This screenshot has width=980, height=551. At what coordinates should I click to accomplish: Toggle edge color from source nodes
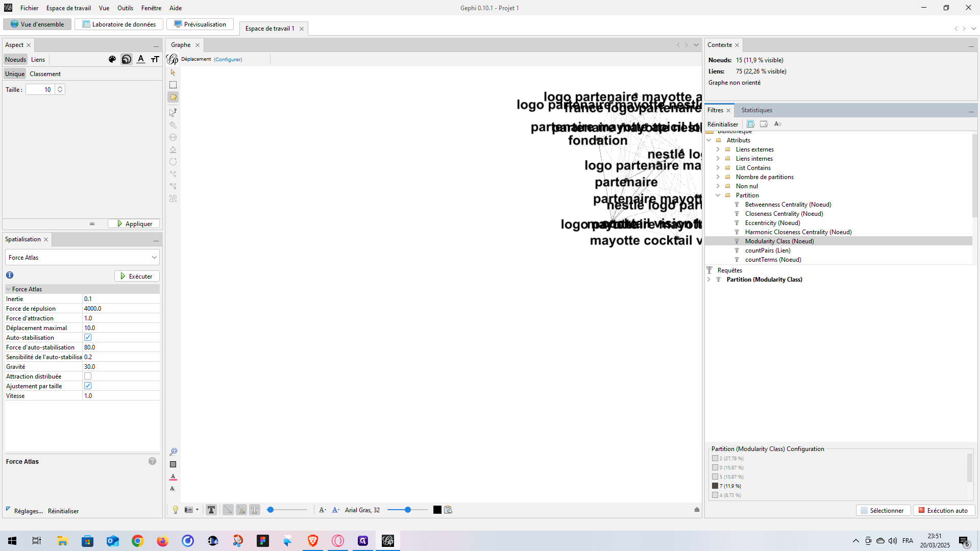point(241,510)
